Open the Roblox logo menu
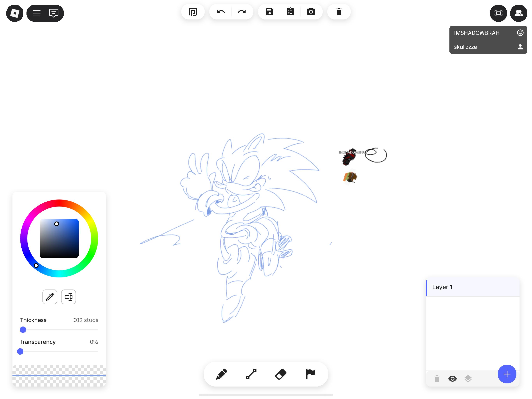 [15, 13]
